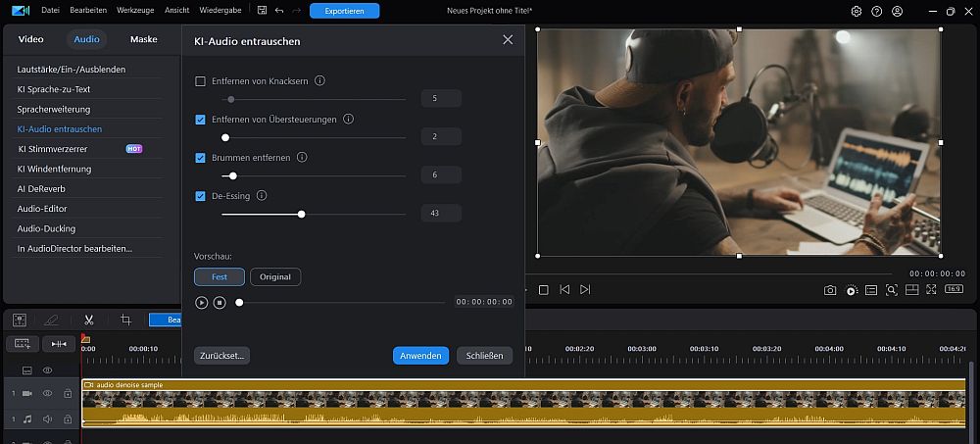
Task: Disable the De-Essing checkbox
Action: coord(200,196)
